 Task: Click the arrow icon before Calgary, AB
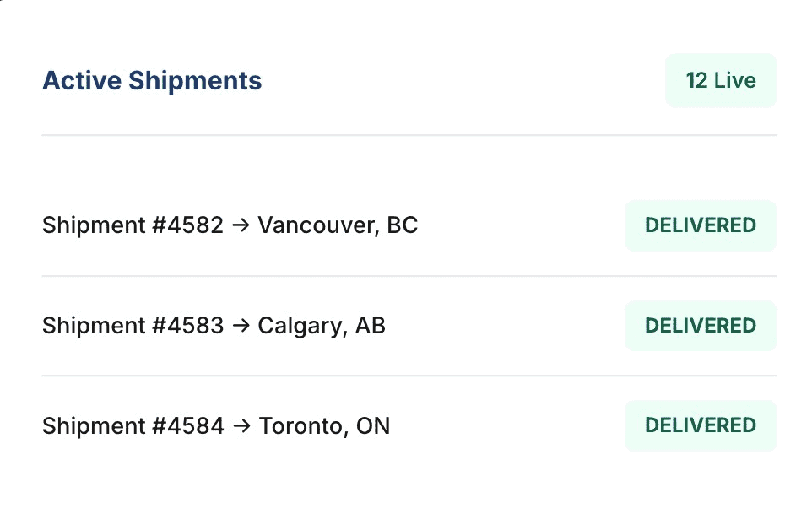coord(241,327)
